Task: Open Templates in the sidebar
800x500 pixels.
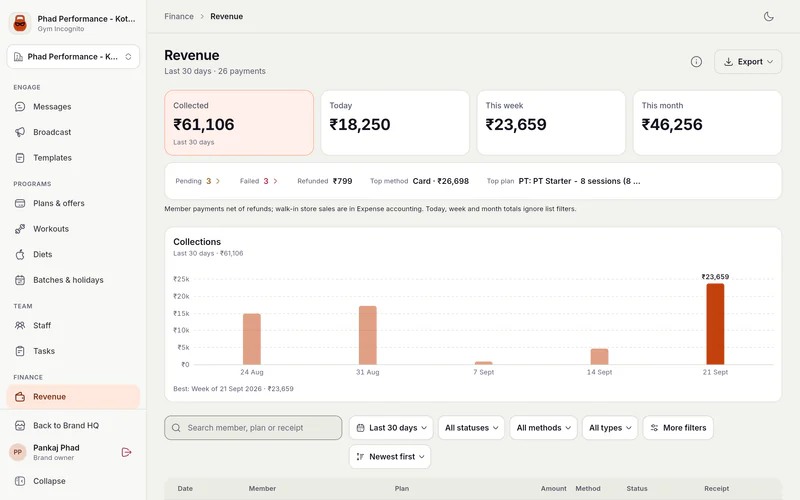Action: click(73, 158)
